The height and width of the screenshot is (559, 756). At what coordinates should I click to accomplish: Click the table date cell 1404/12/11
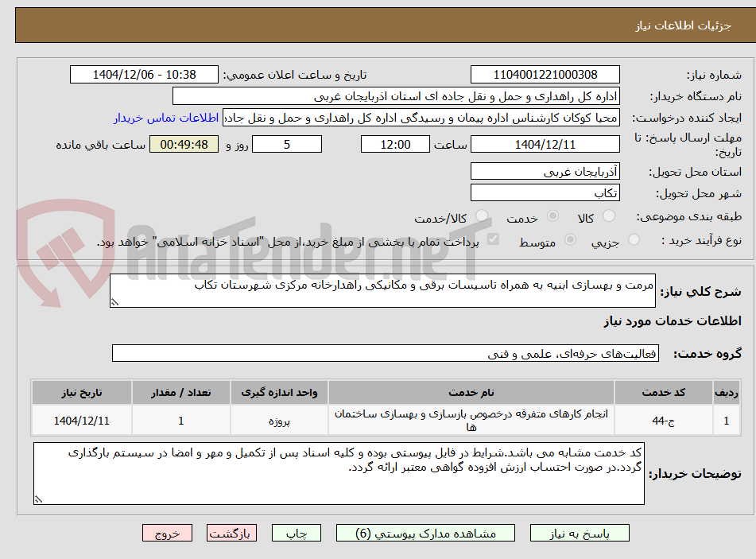(x=81, y=421)
